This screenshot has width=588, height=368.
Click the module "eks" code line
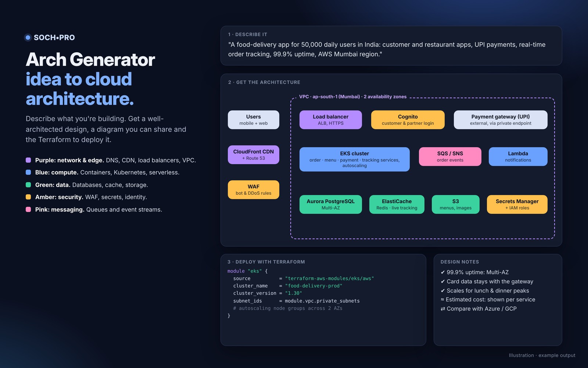click(248, 271)
